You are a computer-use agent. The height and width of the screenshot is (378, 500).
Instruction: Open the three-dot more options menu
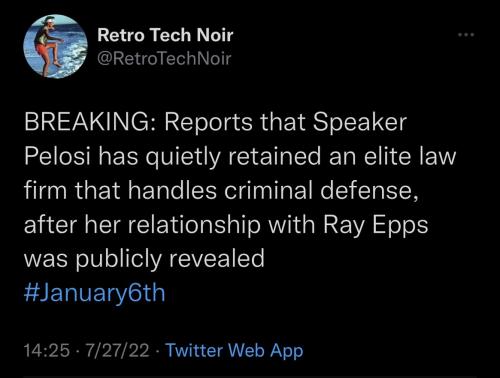(x=466, y=34)
